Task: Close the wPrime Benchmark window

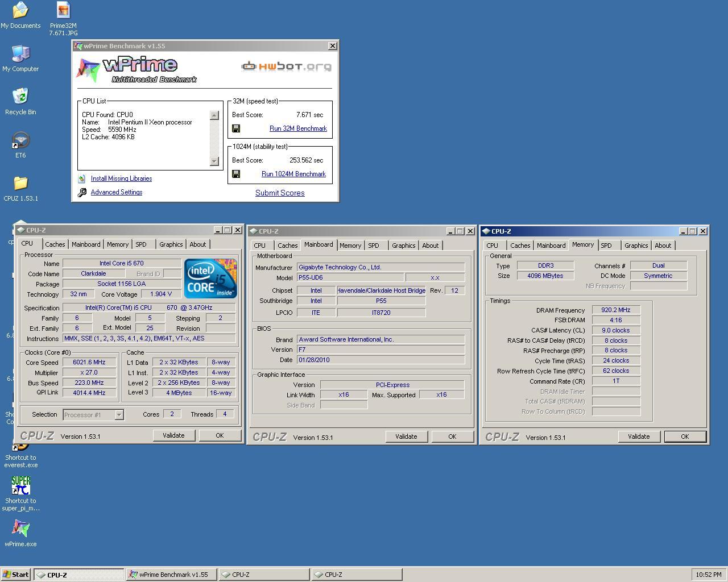Action: [333, 46]
